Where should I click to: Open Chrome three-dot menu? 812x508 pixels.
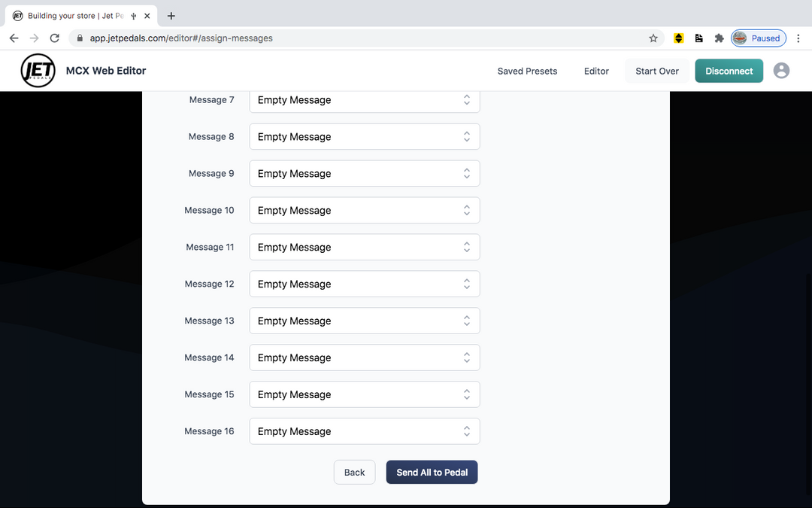click(798, 38)
